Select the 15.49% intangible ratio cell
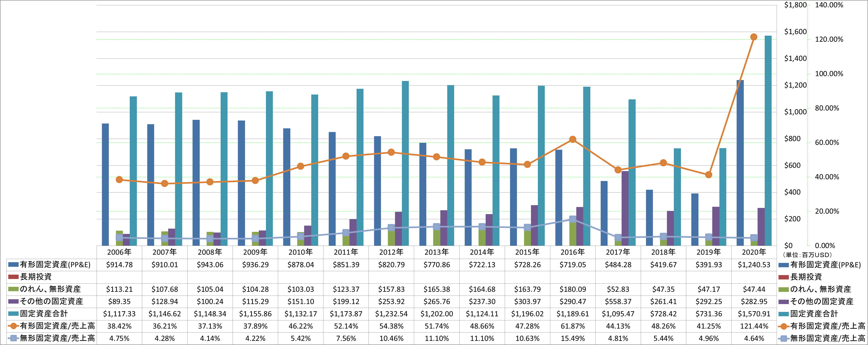Screen dimensions: 868x345 point(572,338)
